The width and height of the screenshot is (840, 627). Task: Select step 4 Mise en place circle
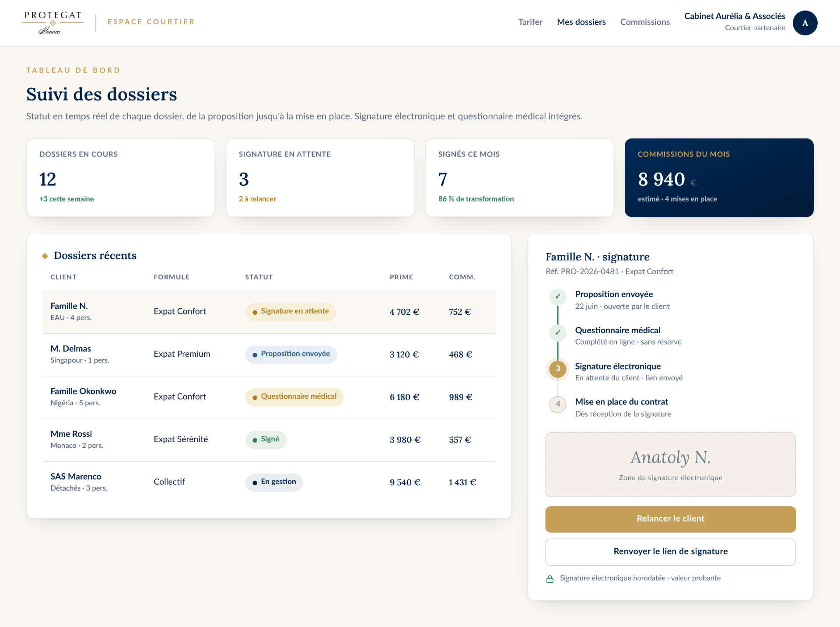click(557, 404)
